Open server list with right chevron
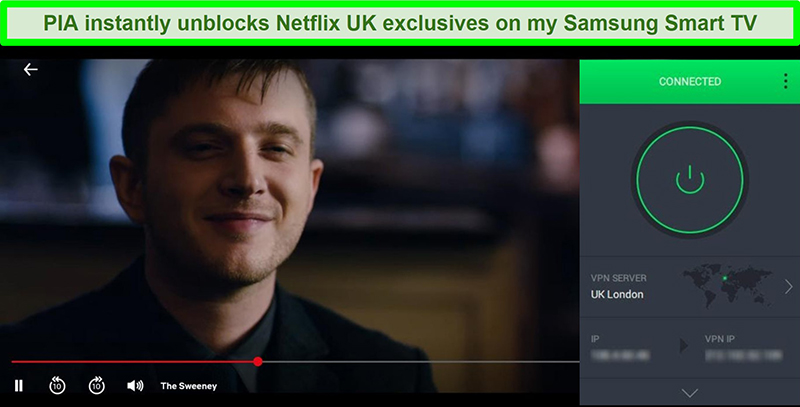This screenshot has width=800, height=407. (x=789, y=287)
